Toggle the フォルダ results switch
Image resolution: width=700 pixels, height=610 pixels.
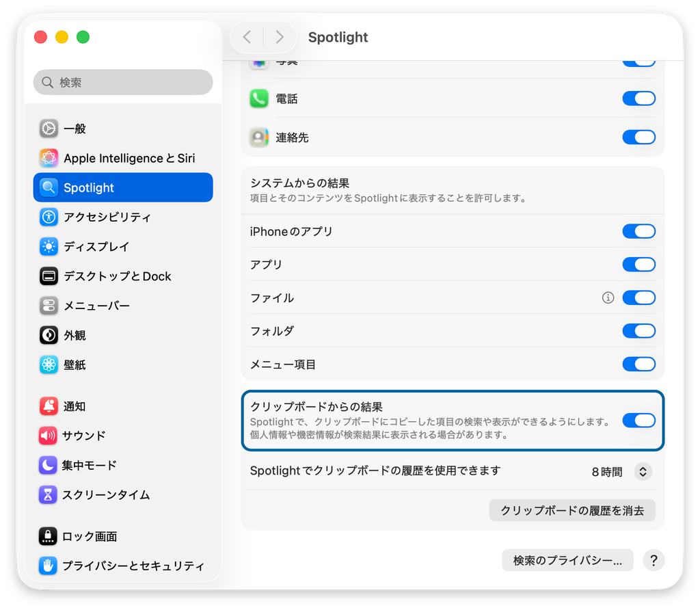(x=639, y=331)
